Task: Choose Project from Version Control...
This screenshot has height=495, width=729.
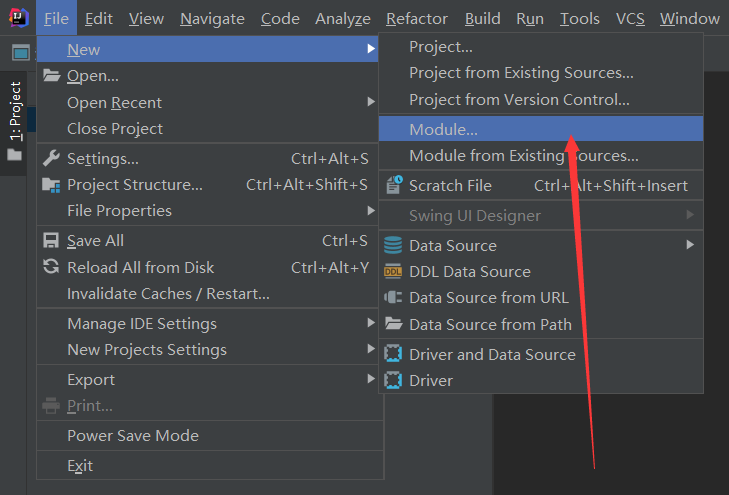Action: 519,99
